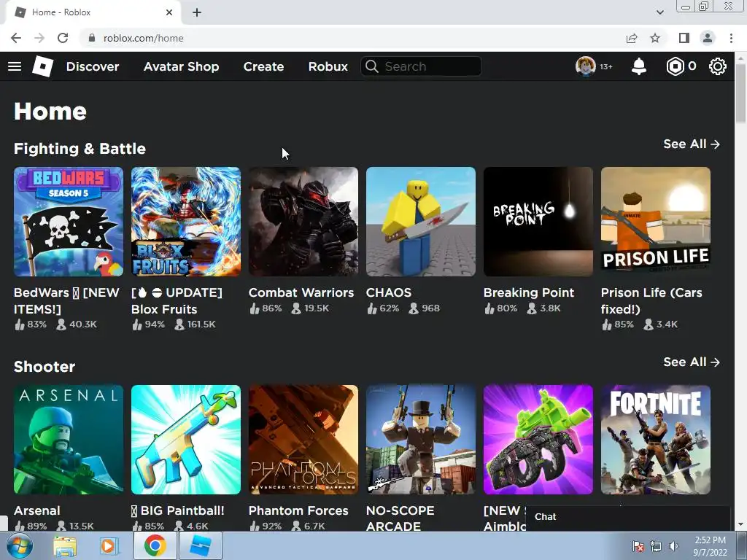Click the "Arsenal" title text
Screen dimensions: 747x560
coord(36,510)
